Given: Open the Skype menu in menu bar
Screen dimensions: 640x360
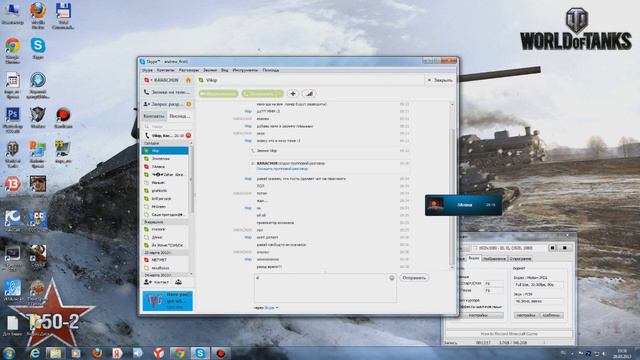Looking at the screenshot, I should [147, 70].
